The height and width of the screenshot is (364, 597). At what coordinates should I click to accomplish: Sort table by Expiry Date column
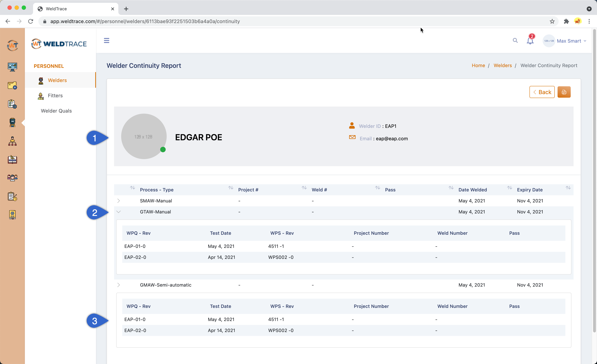530,190
